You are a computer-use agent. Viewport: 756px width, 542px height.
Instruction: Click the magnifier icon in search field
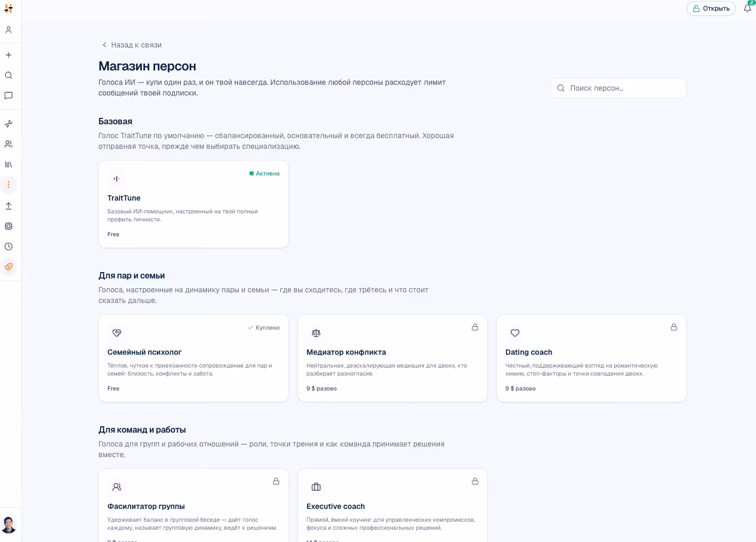click(561, 88)
